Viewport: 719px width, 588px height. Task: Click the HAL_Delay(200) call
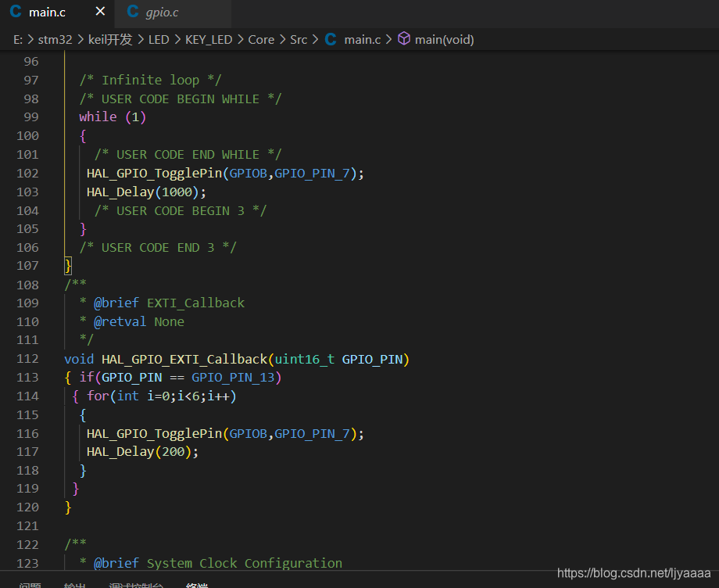click(142, 452)
